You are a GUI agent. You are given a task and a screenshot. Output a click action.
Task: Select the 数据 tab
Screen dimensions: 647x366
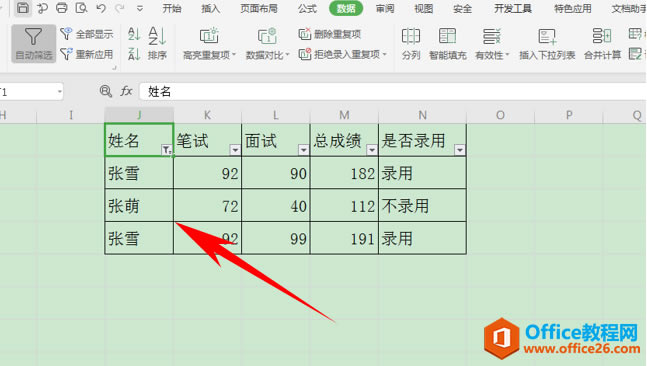346,8
